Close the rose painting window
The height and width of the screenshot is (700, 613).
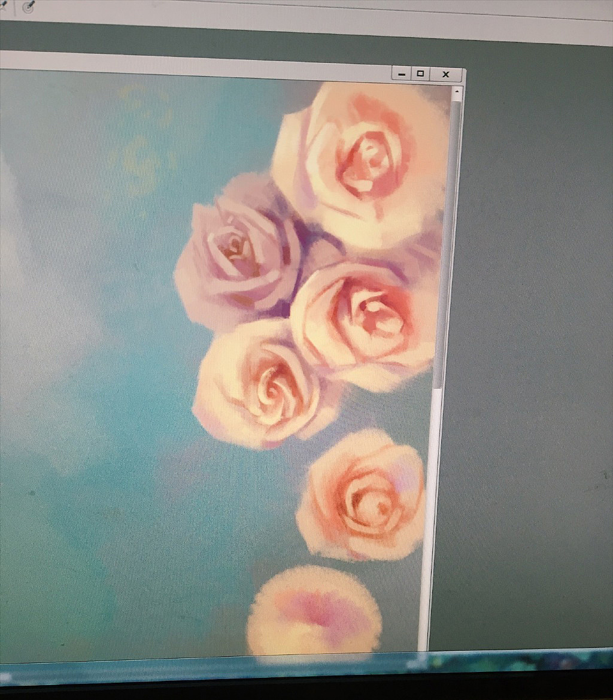coord(446,75)
